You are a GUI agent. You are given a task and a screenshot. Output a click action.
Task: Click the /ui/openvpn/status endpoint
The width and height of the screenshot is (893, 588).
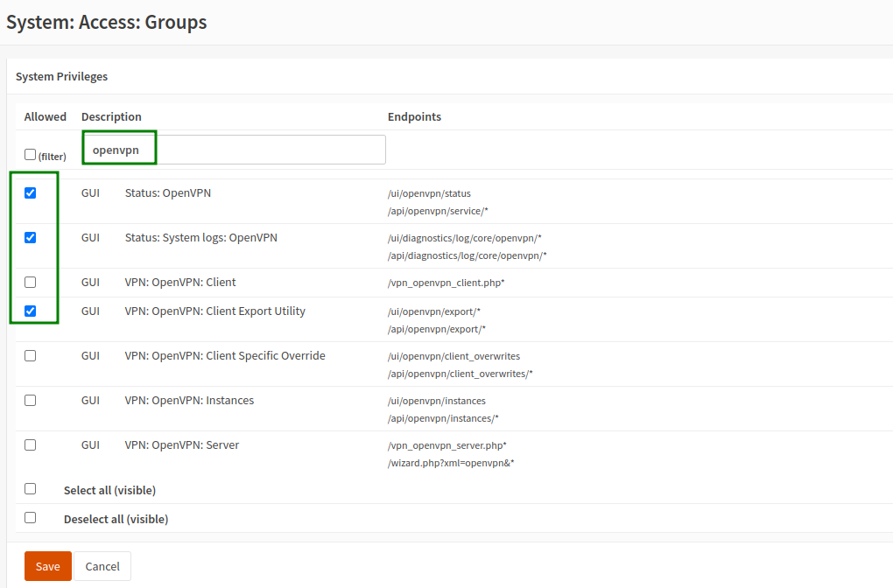pyautogui.click(x=429, y=193)
